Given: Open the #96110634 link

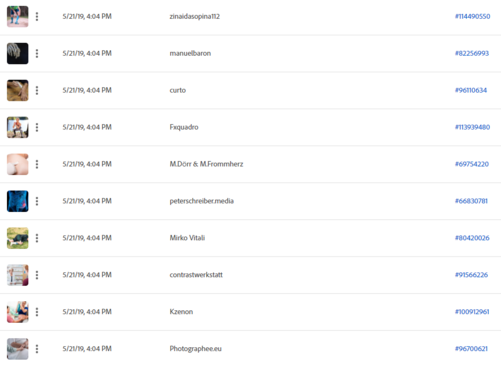Looking at the screenshot, I should (x=471, y=90).
